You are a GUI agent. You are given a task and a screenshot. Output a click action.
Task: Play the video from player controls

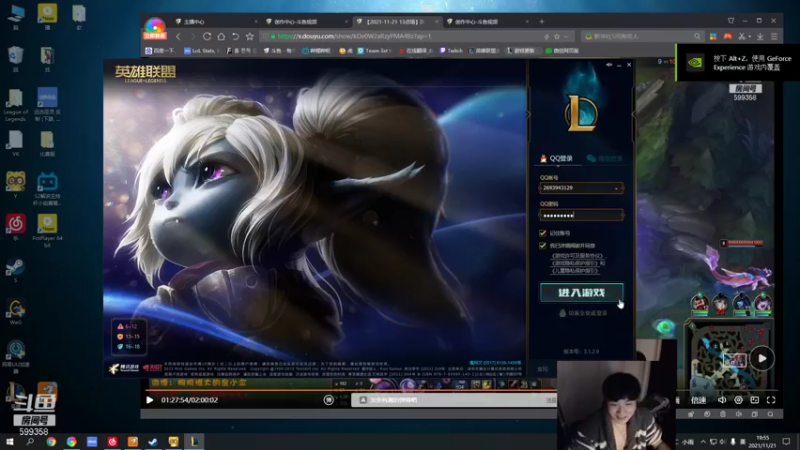point(149,400)
